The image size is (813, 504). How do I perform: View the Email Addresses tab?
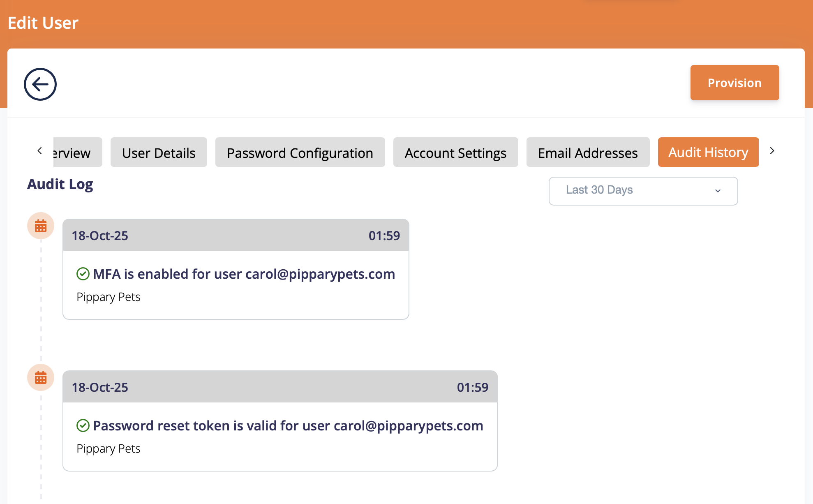[x=588, y=153]
